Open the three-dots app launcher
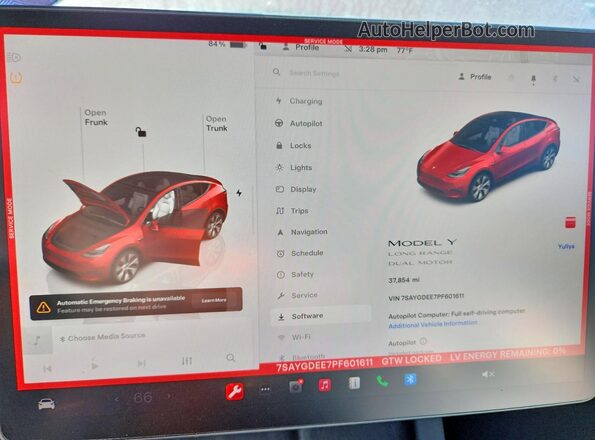This screenshot has width=595, height=440. coord(265,389)
